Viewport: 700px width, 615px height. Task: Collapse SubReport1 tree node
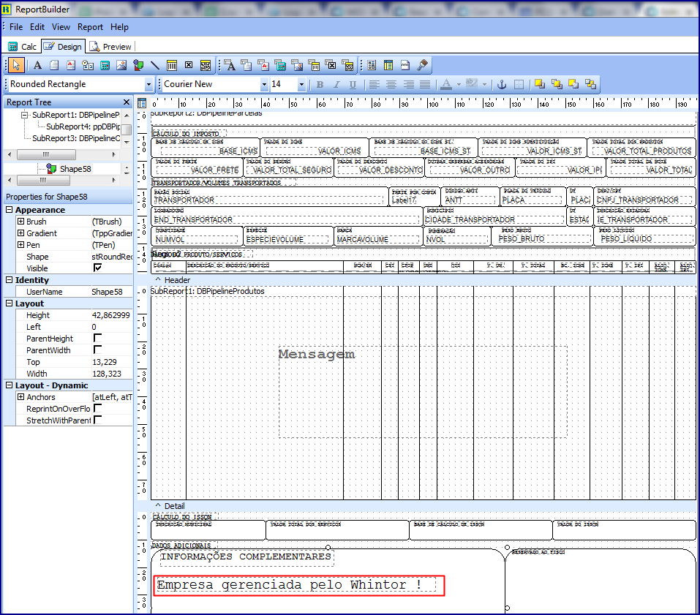pos(25,115)
